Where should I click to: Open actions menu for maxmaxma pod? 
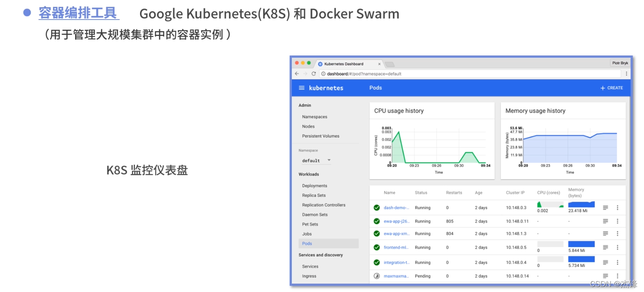pos(618,276)
